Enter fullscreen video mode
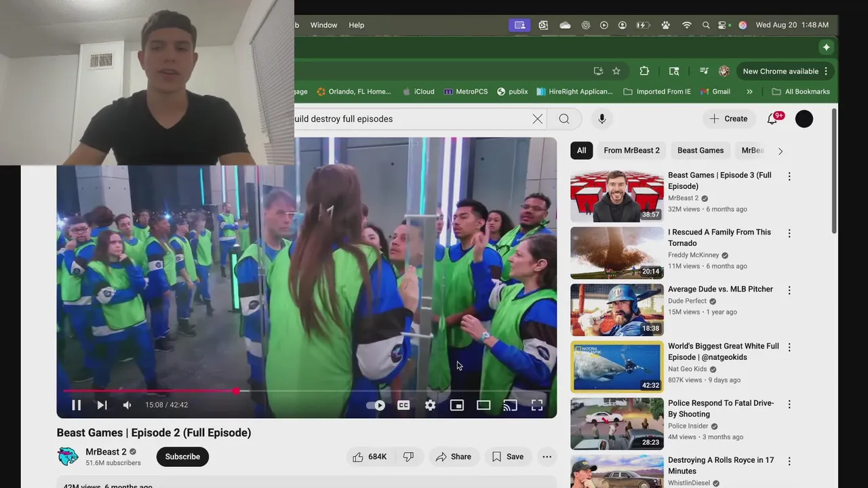This screenshot has height=488, width=868. point(537,405)
